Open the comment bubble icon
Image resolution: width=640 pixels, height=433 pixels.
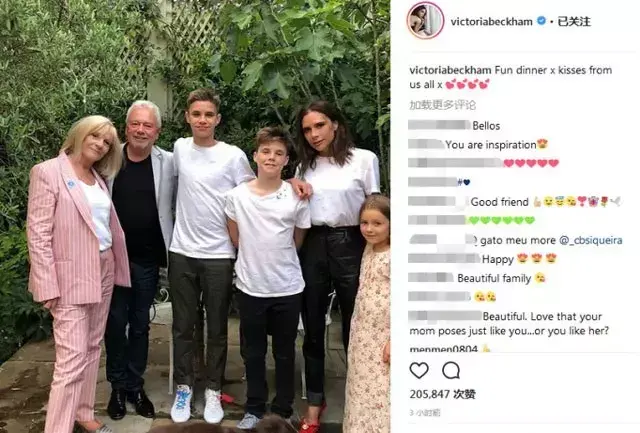point(451,371)
